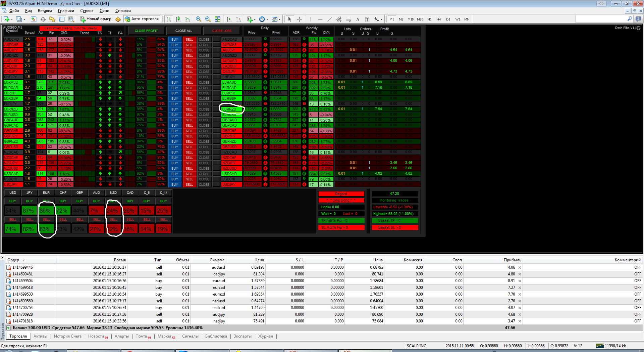The height and width of the screenshot is (352, 644).
Task: Select the text 'A' drawing tool
Action: 358,19
